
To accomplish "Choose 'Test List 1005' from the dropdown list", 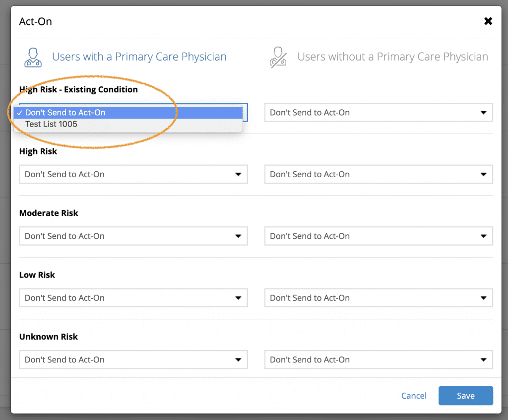I will pos(128,124).
